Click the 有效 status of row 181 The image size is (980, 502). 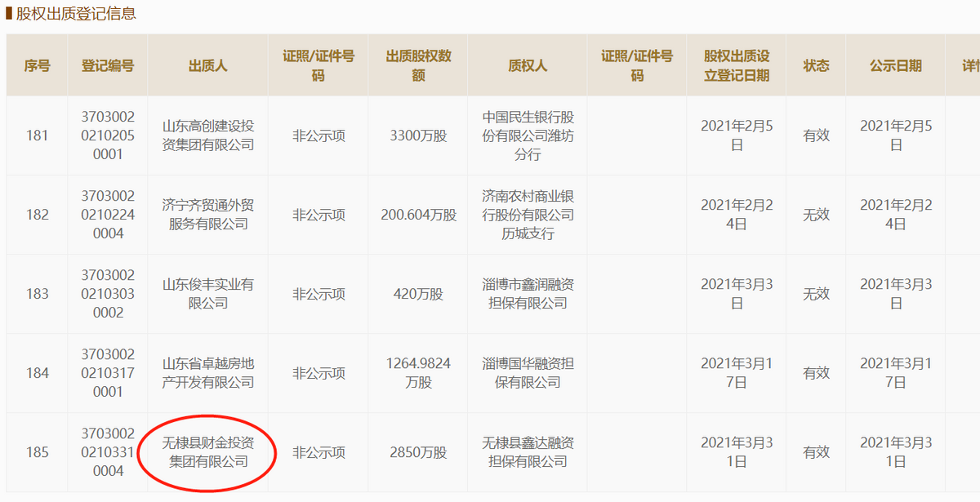tap(816, 135)
